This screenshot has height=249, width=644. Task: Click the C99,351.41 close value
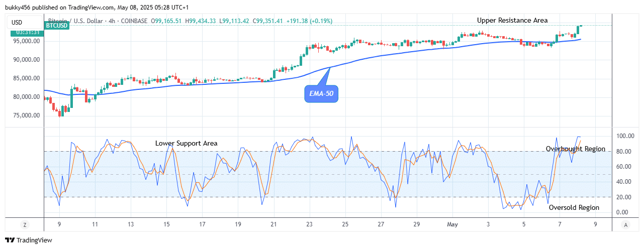click(x=268, y=21)
